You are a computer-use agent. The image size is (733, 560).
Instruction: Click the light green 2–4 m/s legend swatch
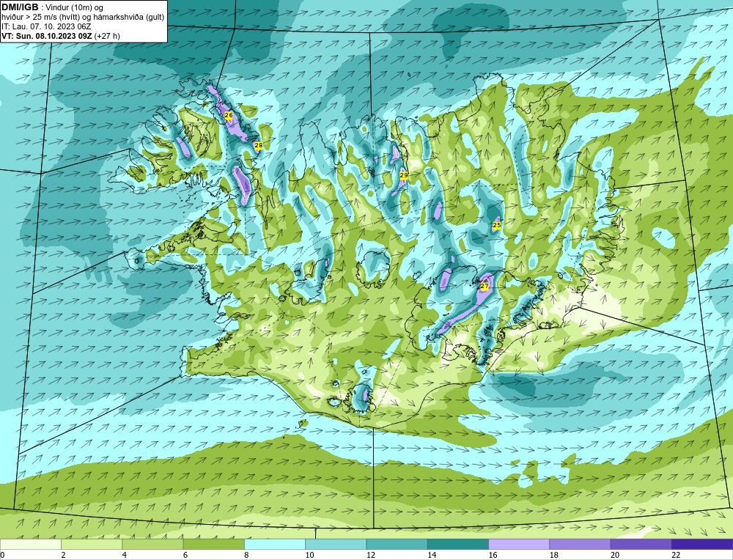pos(92,544)
